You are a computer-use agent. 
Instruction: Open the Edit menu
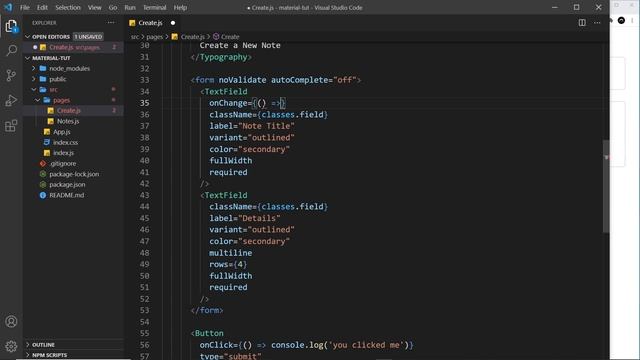tap(42, 7)
